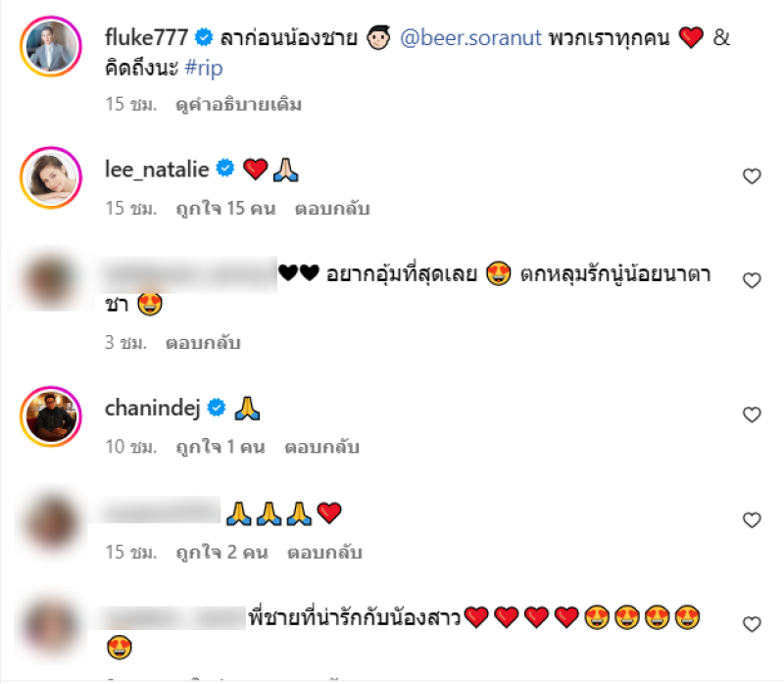Reply to the 3 ชม. comment
This screenshot has height=684, width=784.
pyautogui.click(x=203, y=343)
